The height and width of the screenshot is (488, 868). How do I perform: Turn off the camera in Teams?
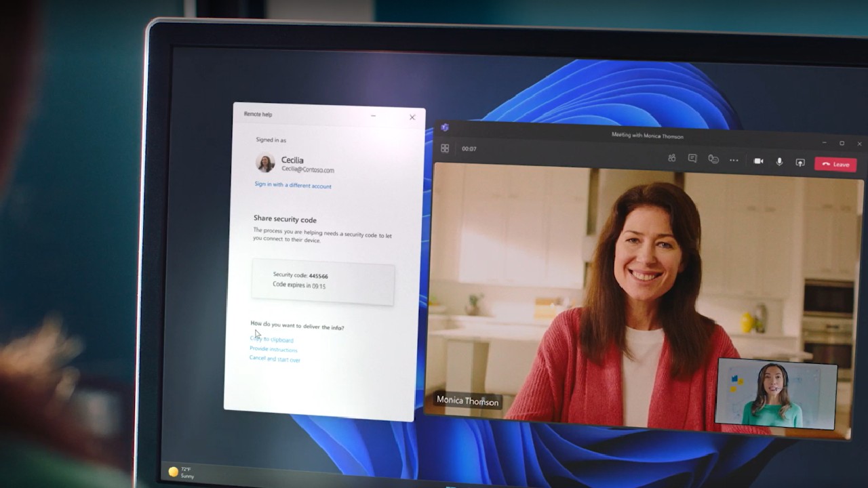pyautogui.click(x=758, y=161)
